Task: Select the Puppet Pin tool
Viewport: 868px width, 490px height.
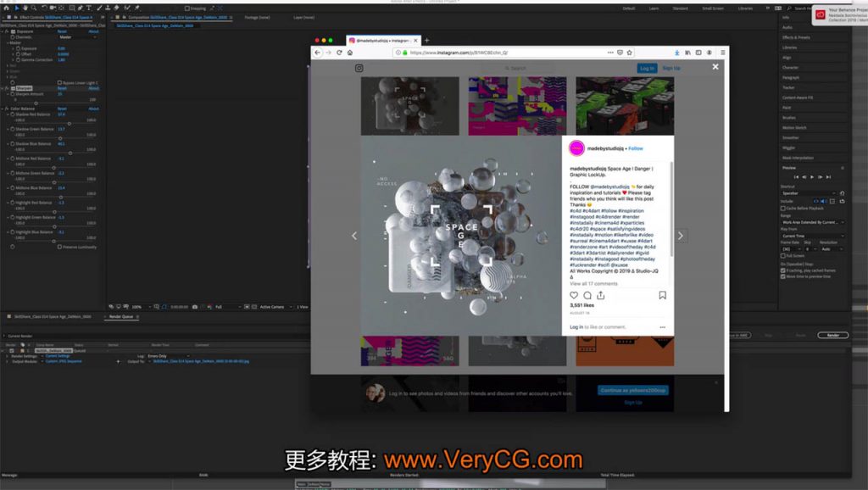Action: click(136, 8)
